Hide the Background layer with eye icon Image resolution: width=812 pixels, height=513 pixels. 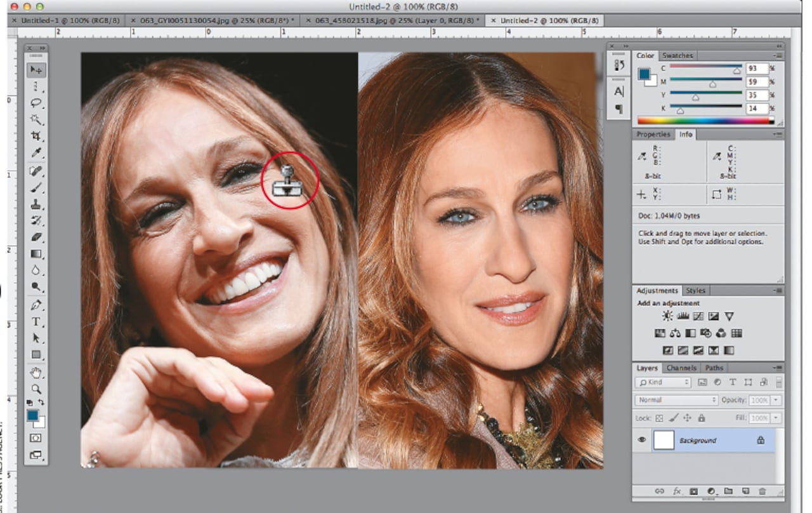641,440
